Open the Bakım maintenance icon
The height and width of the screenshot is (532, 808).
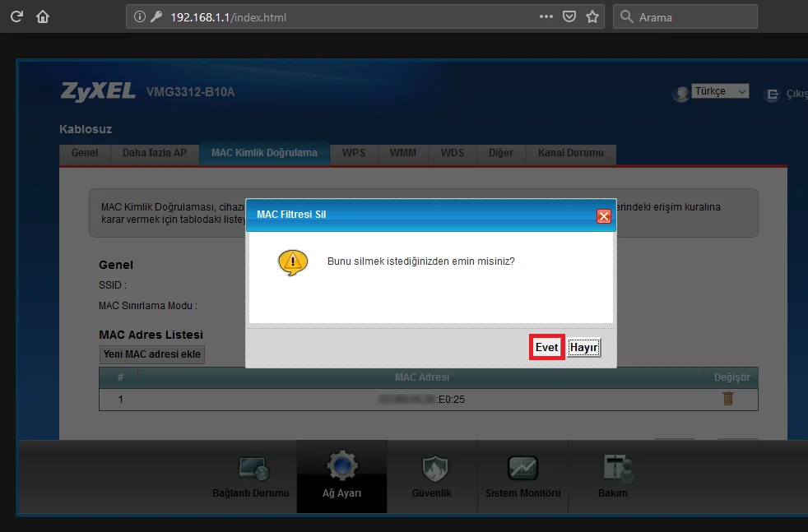(x=613, y=469)
